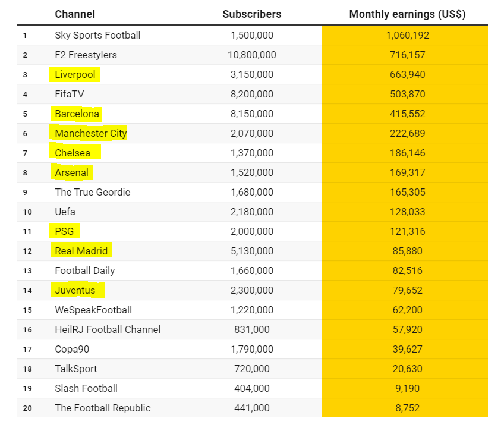Click the Subscribers column header
504x431 pixels.
click(x=251, y=14)
